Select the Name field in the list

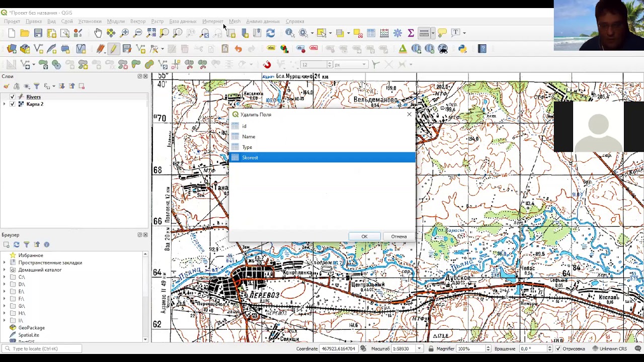coord(323,137)
